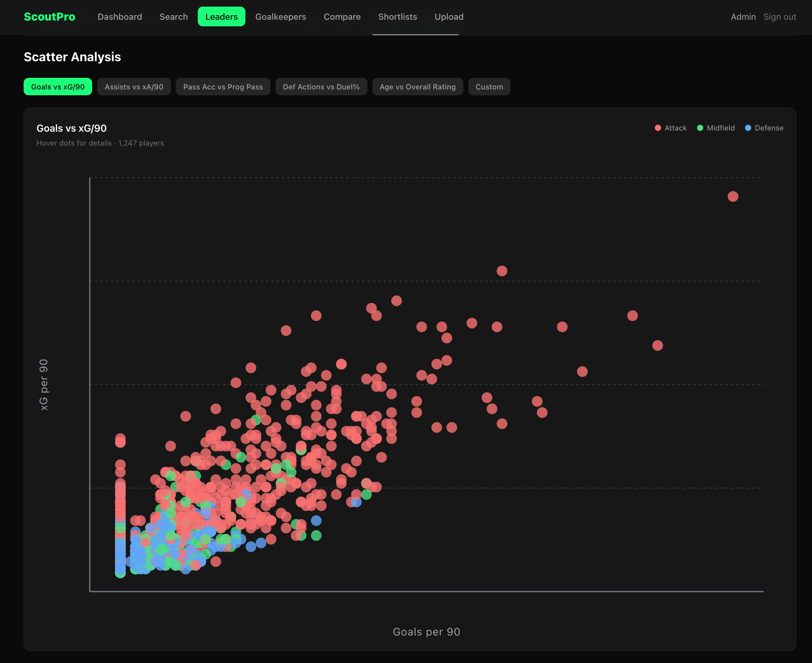Image resolution: width=812 pixels, height=663 pixels.
Task: Switch to the Shortlists tab
Action: point(397,17)
